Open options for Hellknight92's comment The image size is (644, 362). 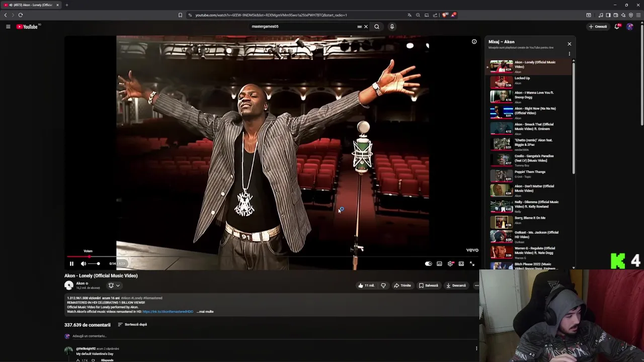click(476, 348)
